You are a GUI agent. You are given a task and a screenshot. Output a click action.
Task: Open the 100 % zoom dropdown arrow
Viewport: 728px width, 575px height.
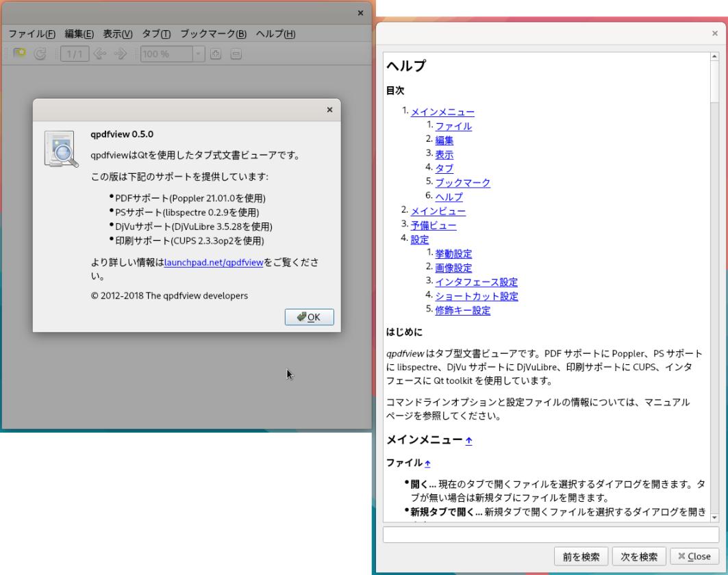[x=198, y=54]
